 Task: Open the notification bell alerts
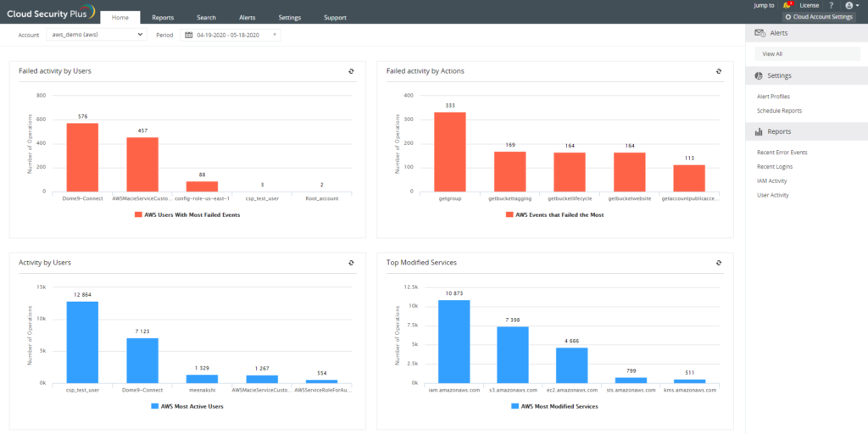click(787, 6)
